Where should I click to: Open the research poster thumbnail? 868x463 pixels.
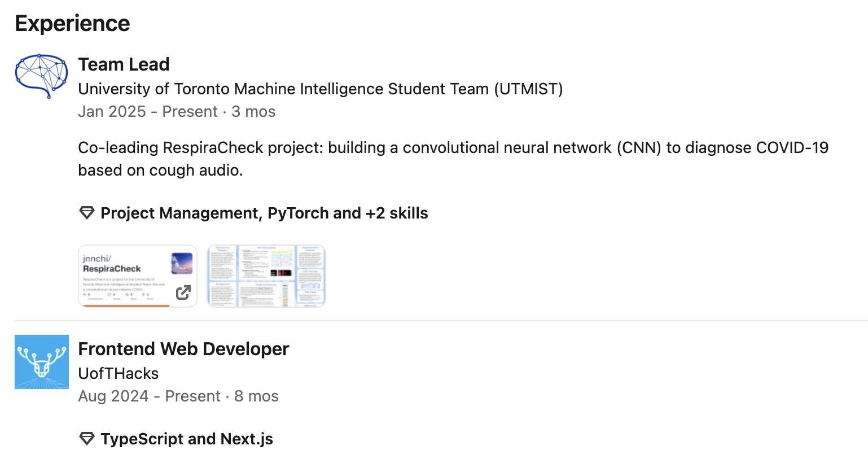tap(266, 276)
